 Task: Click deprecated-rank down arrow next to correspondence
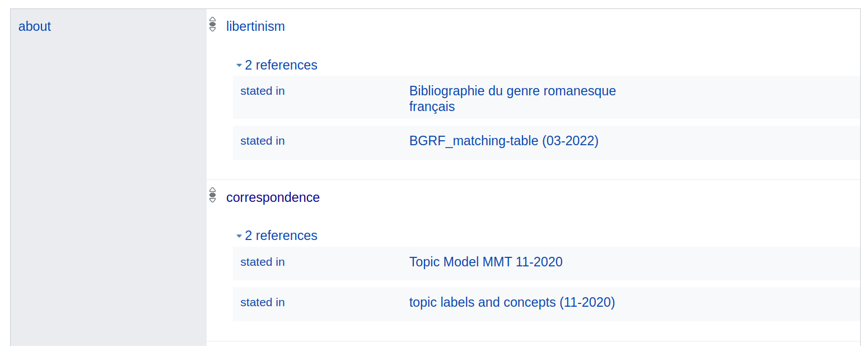click(x=212, y=200)
